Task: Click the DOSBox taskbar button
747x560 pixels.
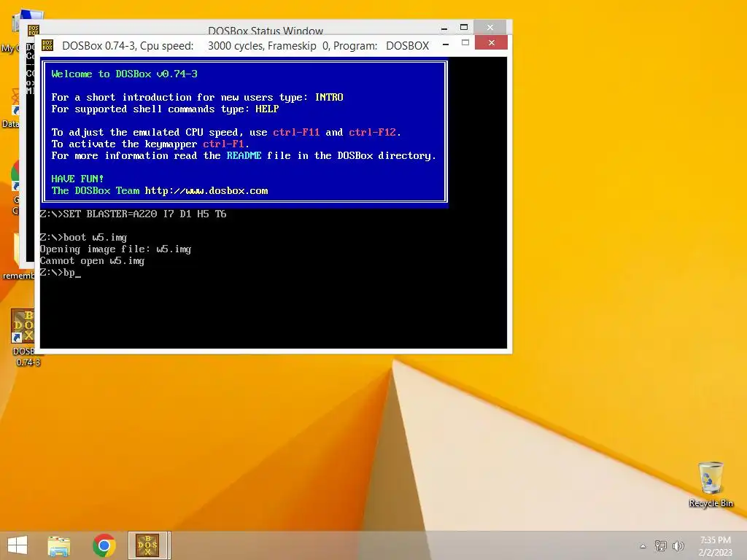Action: point(148,545)
